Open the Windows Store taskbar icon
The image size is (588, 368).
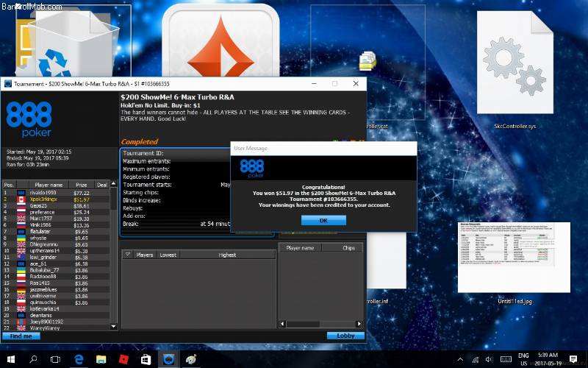146,359
